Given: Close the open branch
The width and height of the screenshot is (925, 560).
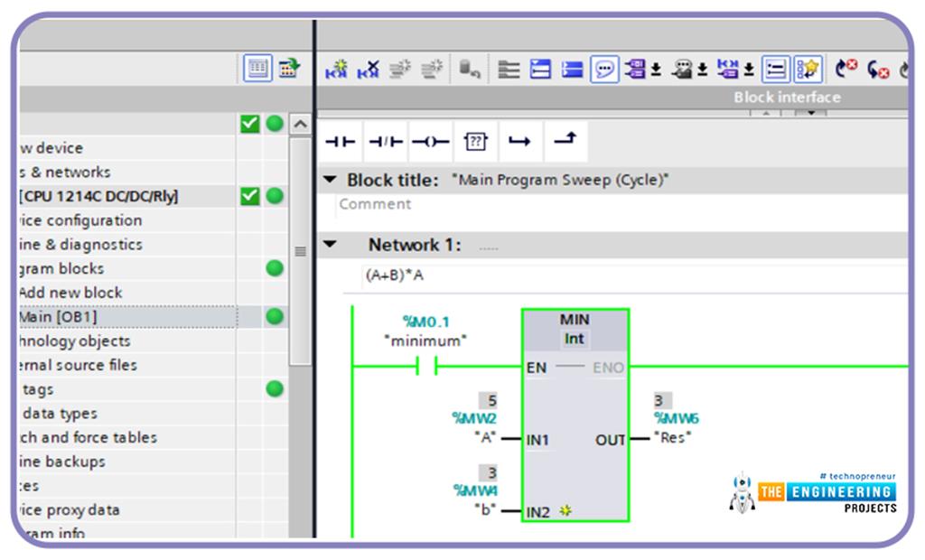Looking at the screenshot, I should coord(565,142).
